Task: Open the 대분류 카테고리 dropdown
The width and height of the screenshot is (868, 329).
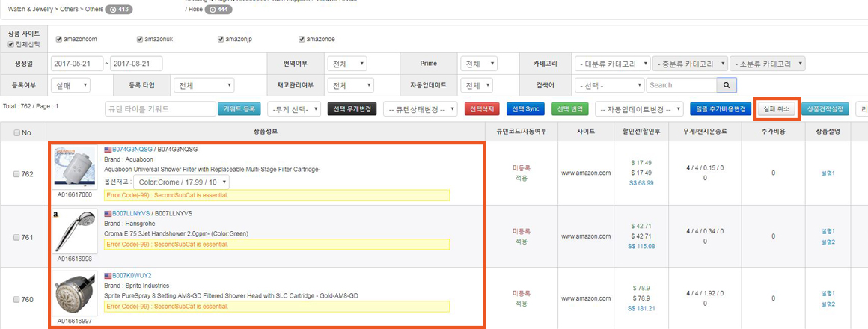Action: pyautogui.click(x=612, y=64)
